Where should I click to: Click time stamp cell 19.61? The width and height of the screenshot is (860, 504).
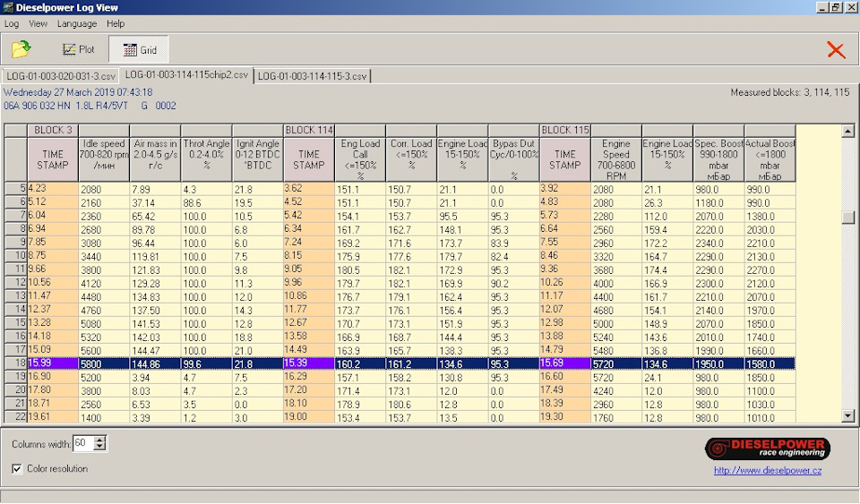[53, 417]
